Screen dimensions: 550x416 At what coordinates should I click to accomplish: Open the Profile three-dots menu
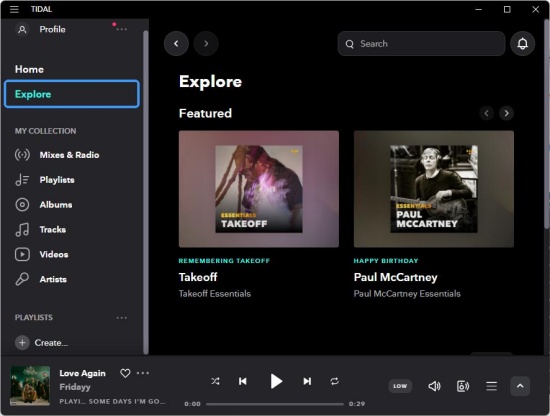121,29
